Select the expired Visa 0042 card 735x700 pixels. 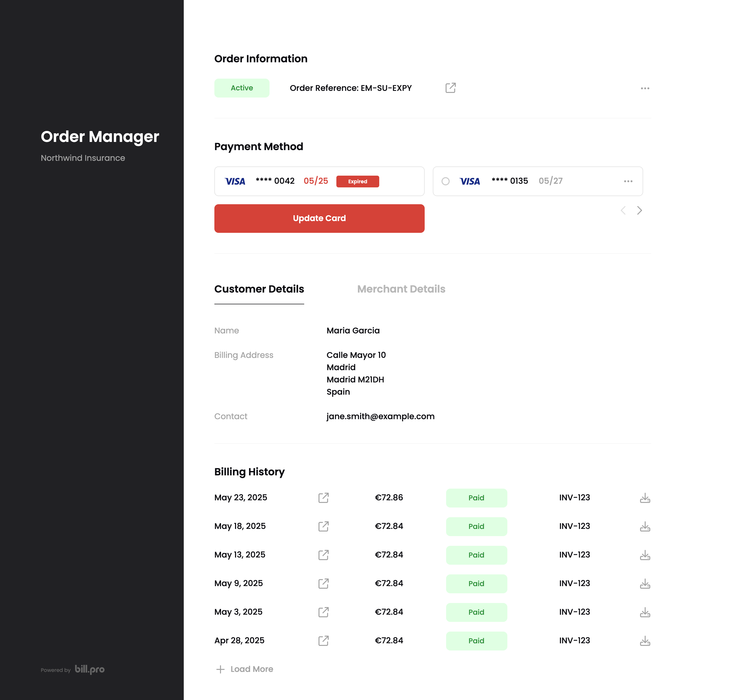[319, 181]
